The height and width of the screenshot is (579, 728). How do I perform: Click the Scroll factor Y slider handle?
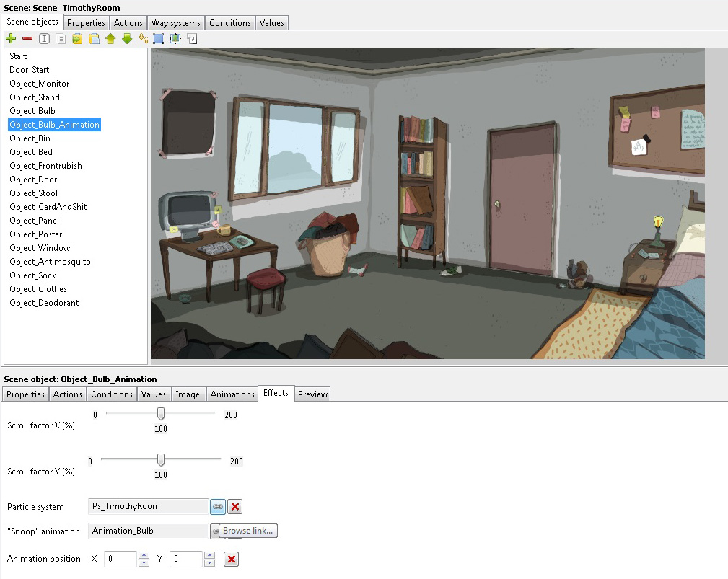click(161, 459)
